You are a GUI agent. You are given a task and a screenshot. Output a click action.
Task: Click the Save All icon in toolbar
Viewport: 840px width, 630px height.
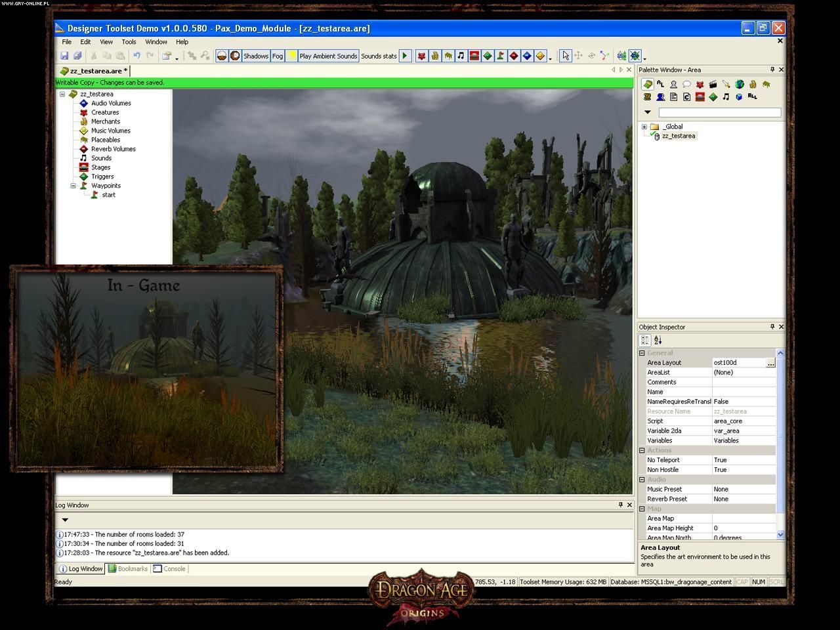[x=77, y=56]
